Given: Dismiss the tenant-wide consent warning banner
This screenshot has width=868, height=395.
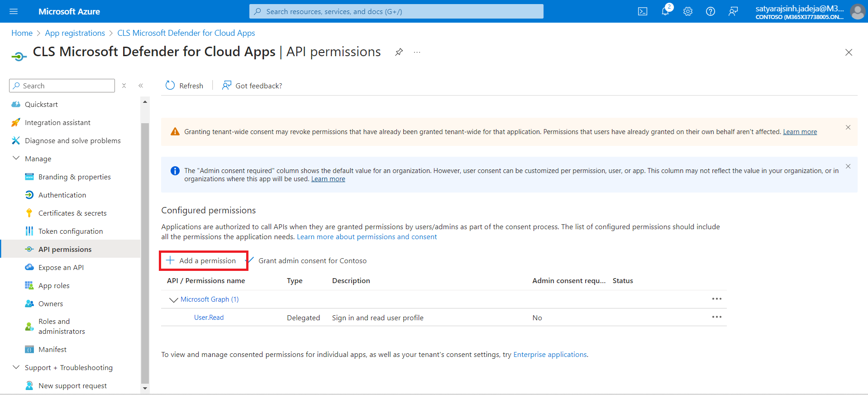Looking at the screenshot, I should 848,127.
